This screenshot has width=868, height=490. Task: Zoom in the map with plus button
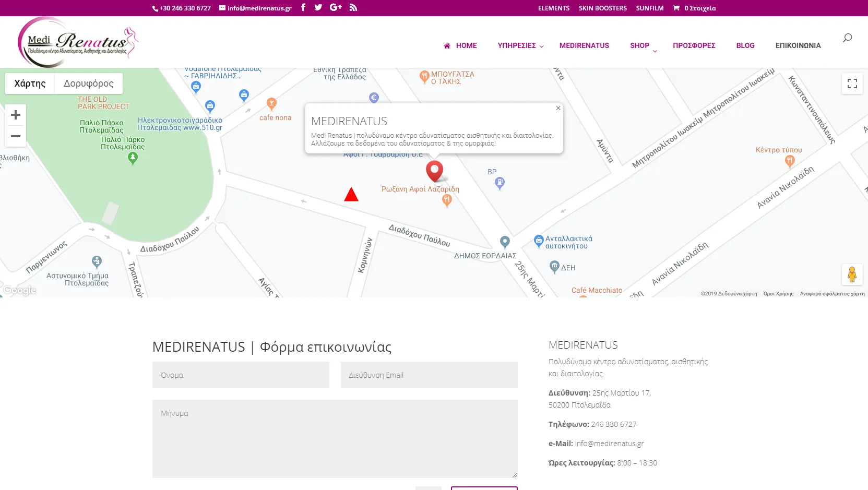(16, 115)
